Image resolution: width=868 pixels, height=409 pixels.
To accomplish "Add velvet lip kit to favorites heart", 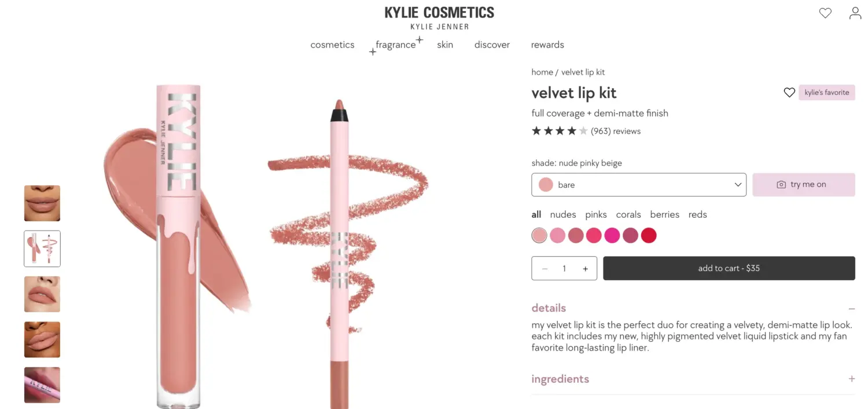I will click(x=789, y=92).
